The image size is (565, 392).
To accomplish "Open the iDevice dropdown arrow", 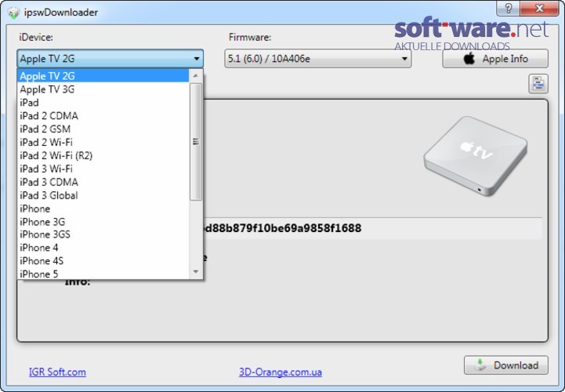I will (197, 59).
